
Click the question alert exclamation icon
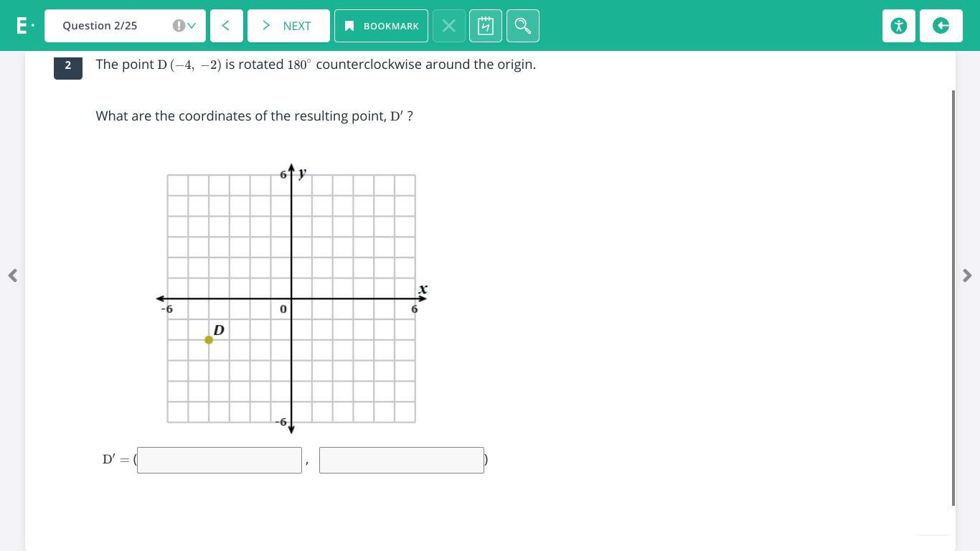pyautogui.click(x=178, y=26)
